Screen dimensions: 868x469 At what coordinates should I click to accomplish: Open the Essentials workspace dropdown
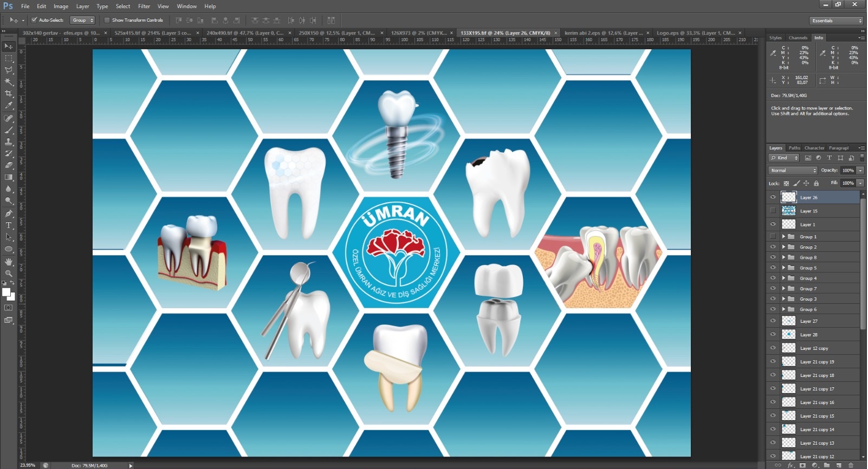tap(837, 21)
